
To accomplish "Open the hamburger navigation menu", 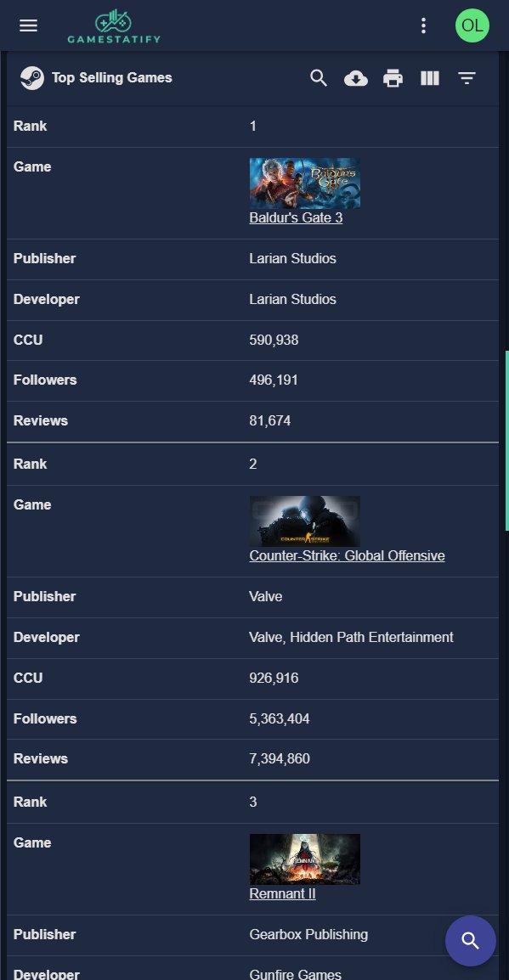I will 28,25.
